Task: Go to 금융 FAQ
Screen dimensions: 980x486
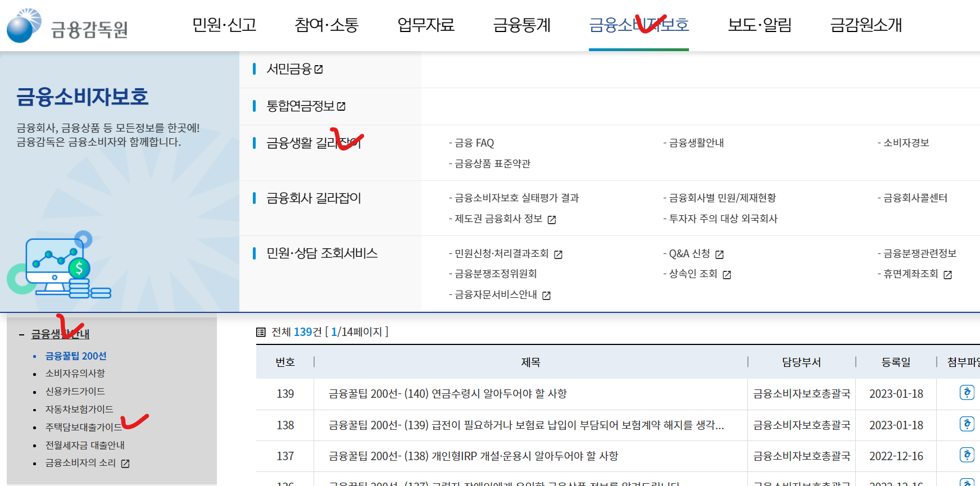Action: pos(474,143)
